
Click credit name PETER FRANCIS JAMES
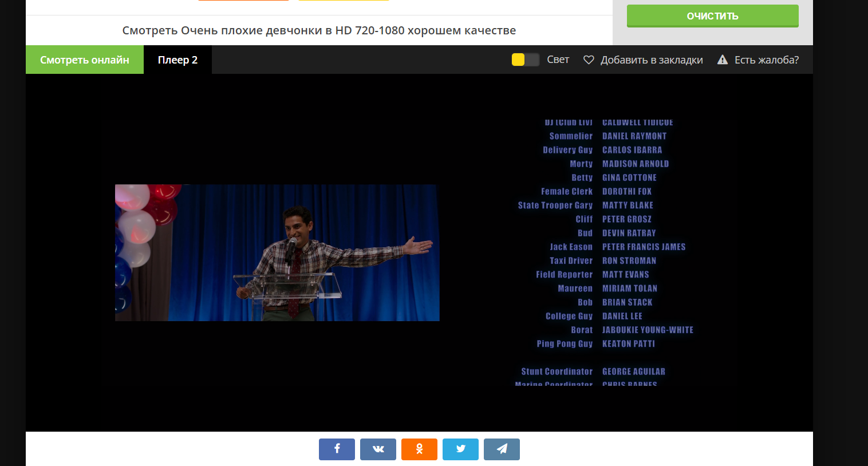644,247
